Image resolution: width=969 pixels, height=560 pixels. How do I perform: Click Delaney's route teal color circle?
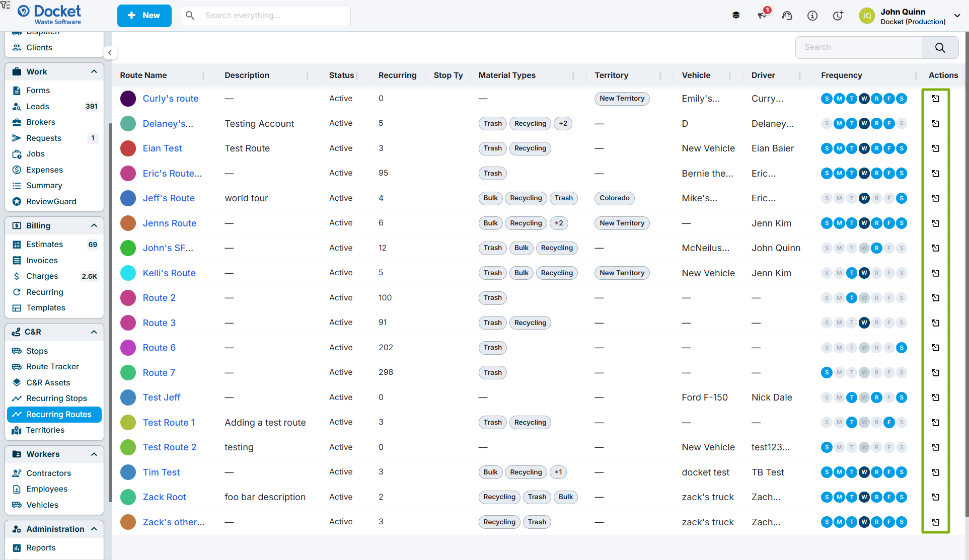(x=128, y=124)
